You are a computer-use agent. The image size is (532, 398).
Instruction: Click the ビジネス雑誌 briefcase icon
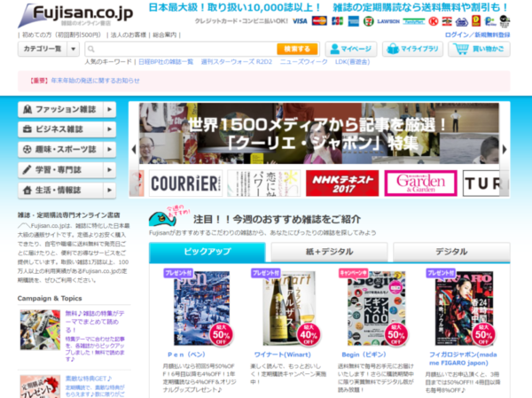(27, 129)
